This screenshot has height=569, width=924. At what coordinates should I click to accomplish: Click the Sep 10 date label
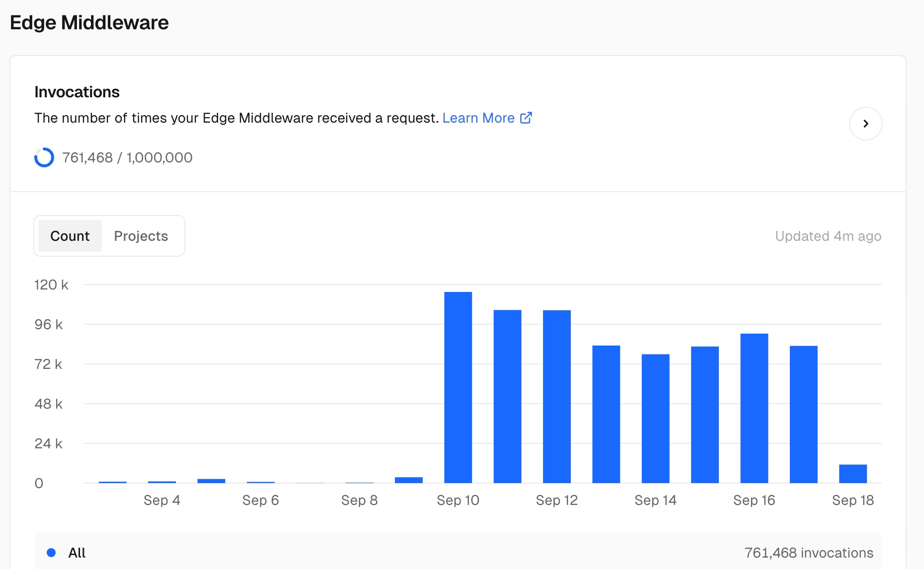tap(458, 500)
